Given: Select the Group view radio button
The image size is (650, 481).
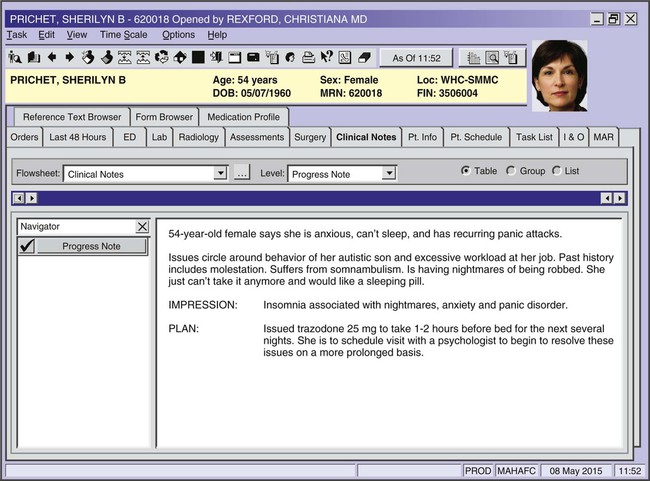Looking at the screenshot, I should coord(511,171).
